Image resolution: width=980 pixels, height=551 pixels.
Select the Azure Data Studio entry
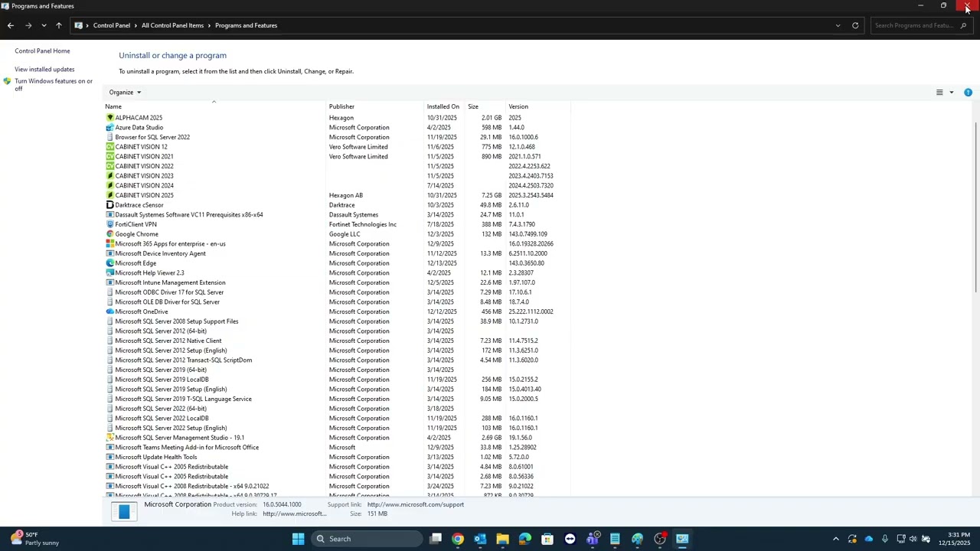coord(337,128)
